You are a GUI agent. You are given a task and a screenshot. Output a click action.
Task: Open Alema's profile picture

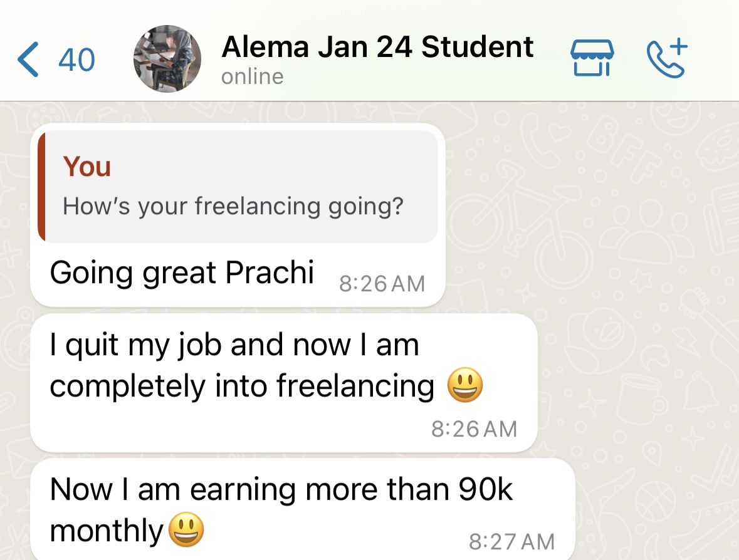click(167, 59)
